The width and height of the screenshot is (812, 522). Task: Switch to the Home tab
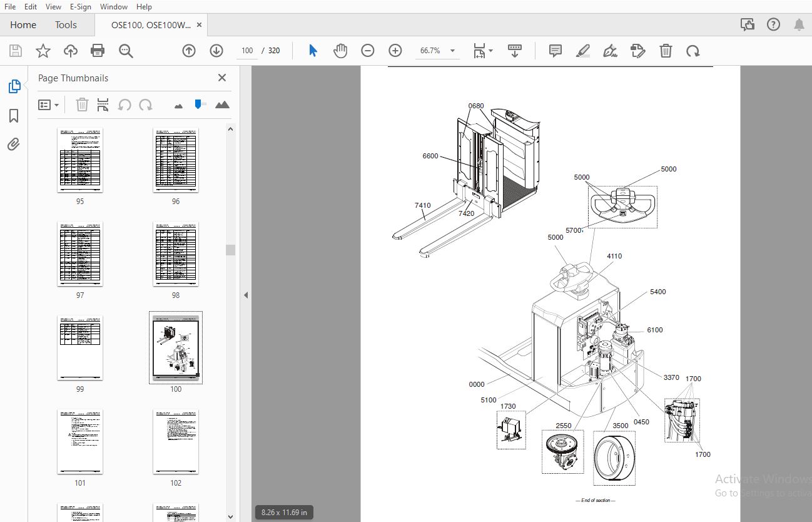(23, 25)
